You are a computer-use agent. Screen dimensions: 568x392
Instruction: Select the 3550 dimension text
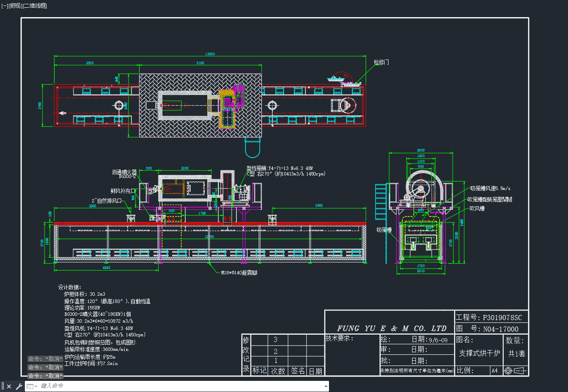(90, 63)
